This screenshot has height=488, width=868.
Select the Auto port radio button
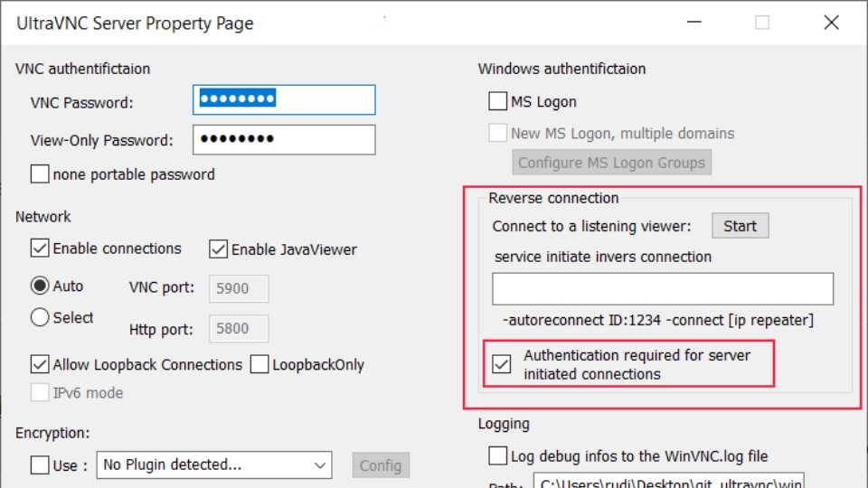coord(40,286)
